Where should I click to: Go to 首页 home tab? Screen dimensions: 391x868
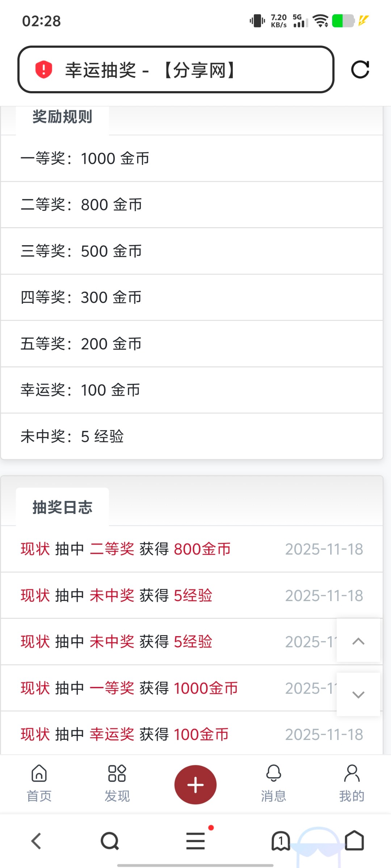pos(39,783)
